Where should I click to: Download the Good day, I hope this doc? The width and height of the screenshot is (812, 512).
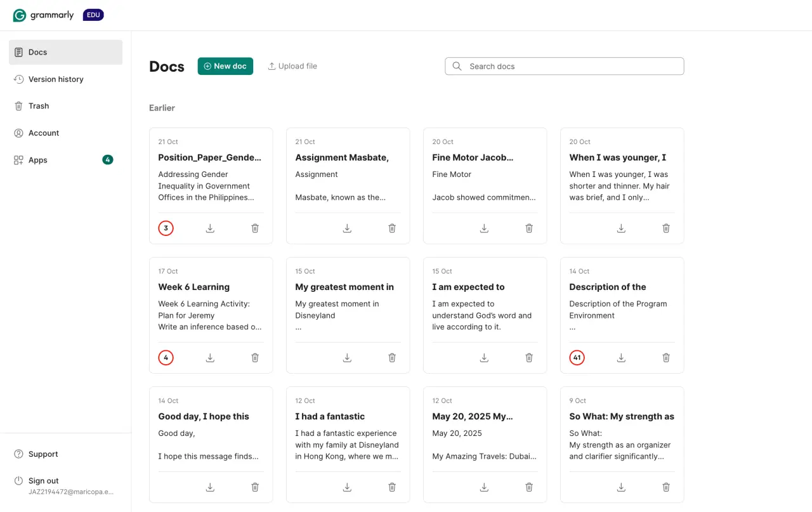tap(210, 487)
